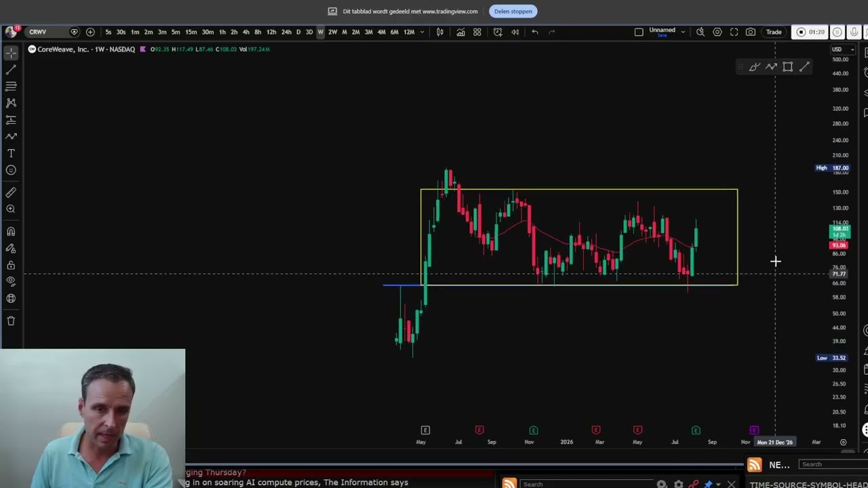
Task: Switch to the 1h timeframe
Action: click(x=222, y=32)
